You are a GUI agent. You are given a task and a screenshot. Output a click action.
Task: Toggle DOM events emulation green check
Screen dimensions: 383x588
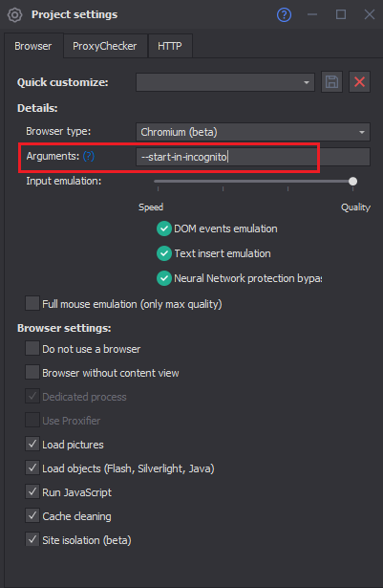pyautogui.click(x=163, y=229)
